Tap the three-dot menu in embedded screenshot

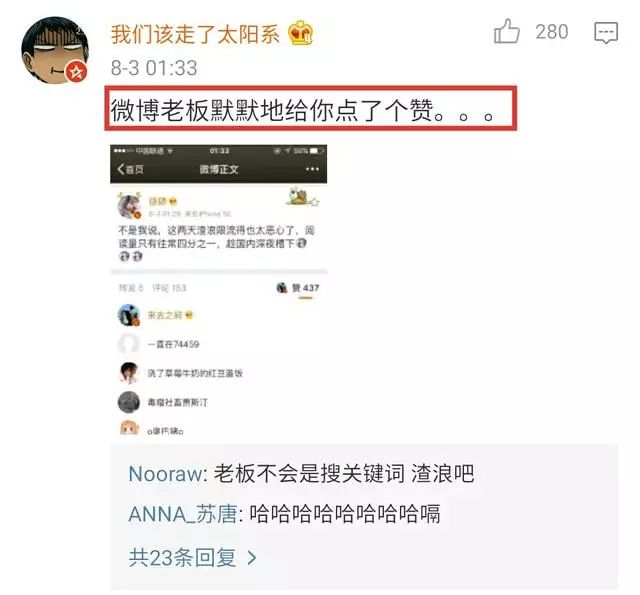tap(312, 169)
